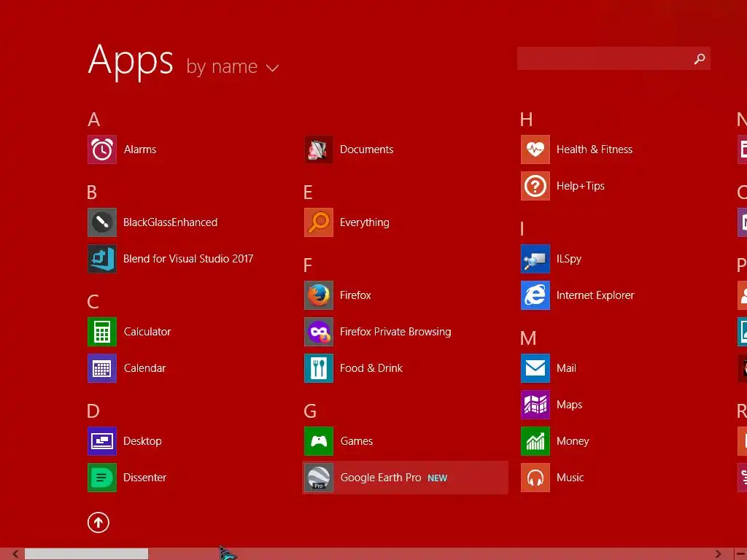This screenshot has width=747, height=560.
Task: Click the letter C group header above Calculator
Action: 93,301
